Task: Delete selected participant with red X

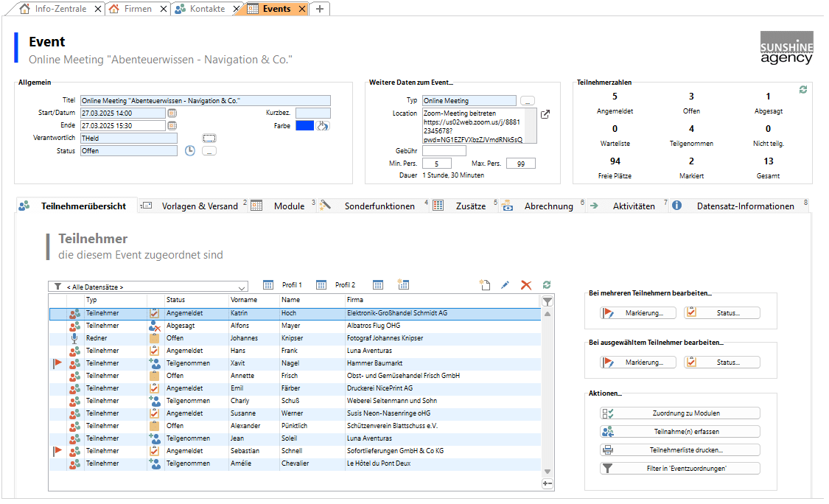Action: (x=526, y=285)
